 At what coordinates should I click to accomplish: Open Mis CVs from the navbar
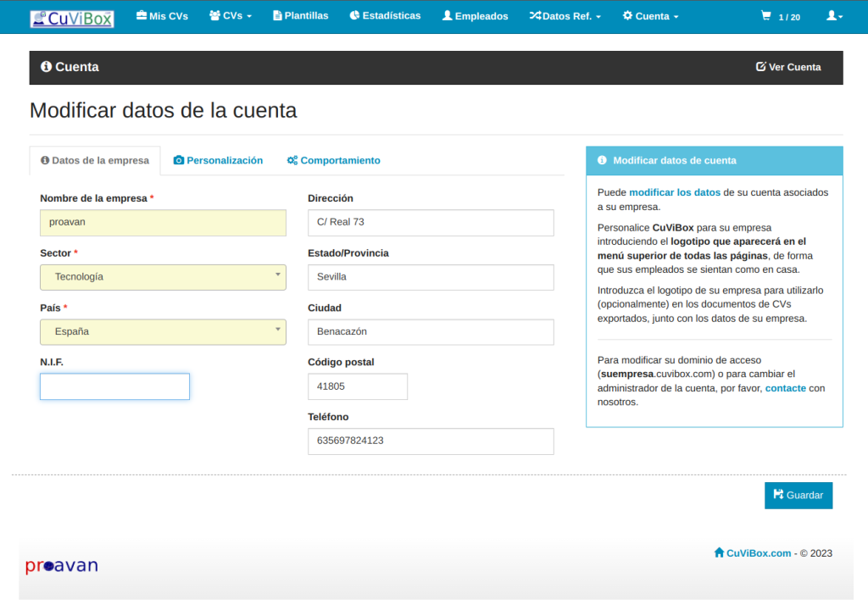(x=162, y=16)
